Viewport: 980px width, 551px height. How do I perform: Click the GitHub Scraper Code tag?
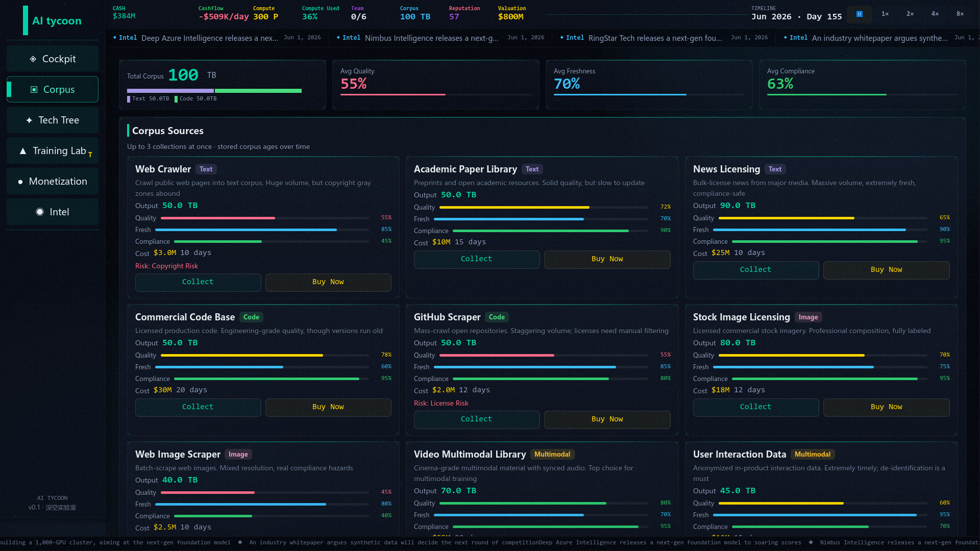click(497, 317)
